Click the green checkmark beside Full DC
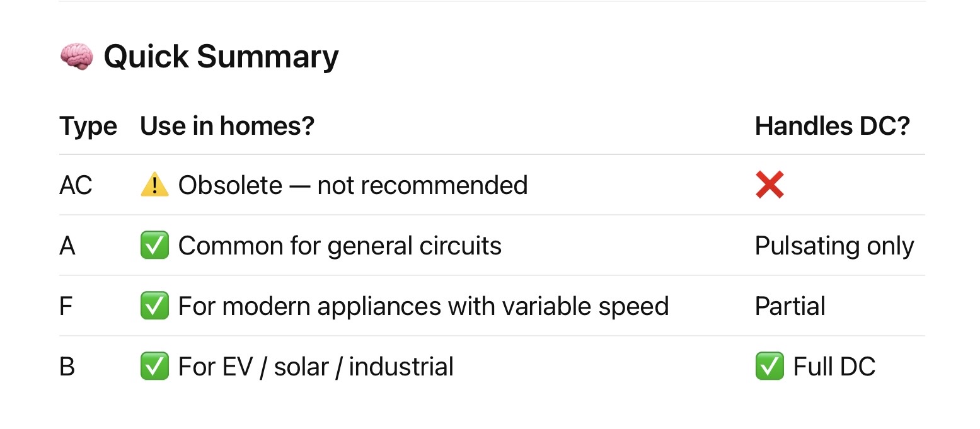This screenshot has height=429, width=980. 770,367
